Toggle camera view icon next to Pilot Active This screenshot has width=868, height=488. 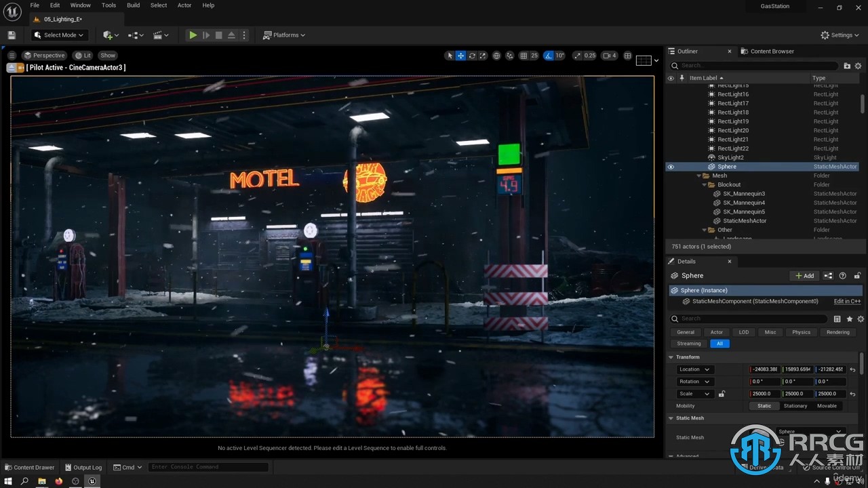click(21, 68)
